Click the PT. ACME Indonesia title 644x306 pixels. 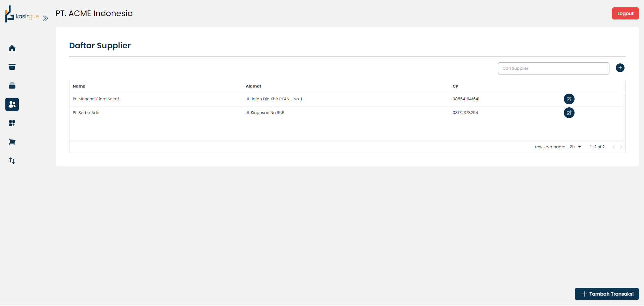click(94, 13)
